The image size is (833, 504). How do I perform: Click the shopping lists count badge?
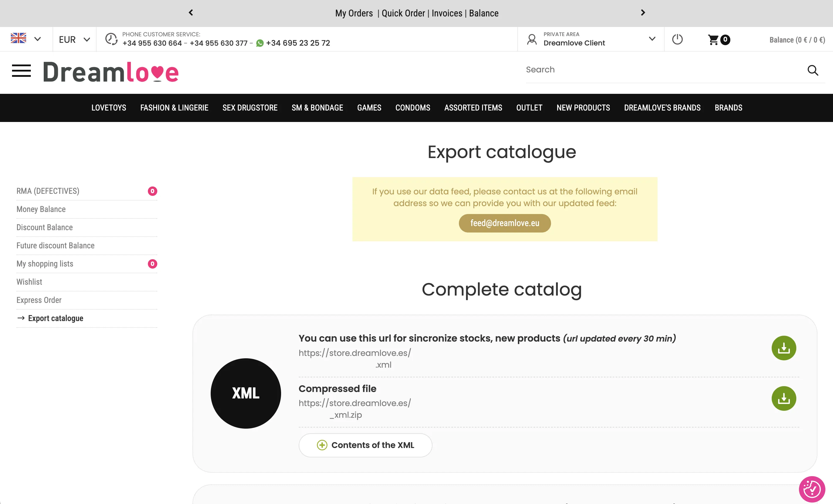pyautogui.click(x=153, y=264)
